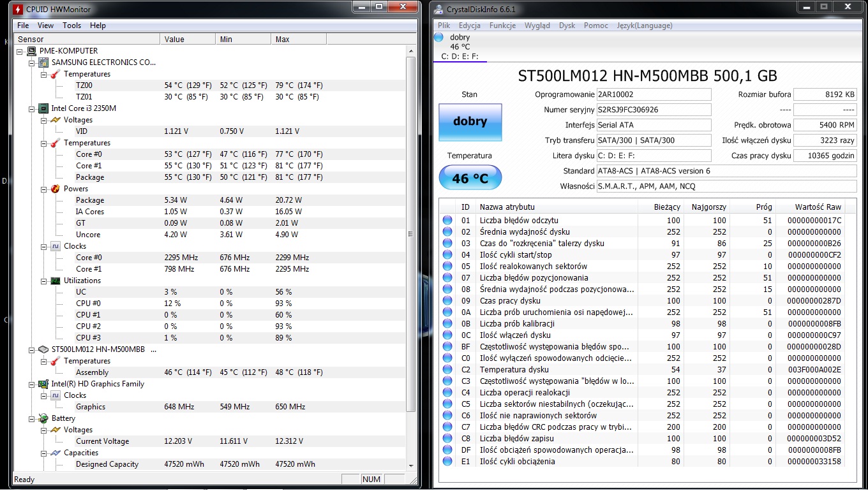Click the Capacities icon under Battery
868x491 pixels.
56,453
